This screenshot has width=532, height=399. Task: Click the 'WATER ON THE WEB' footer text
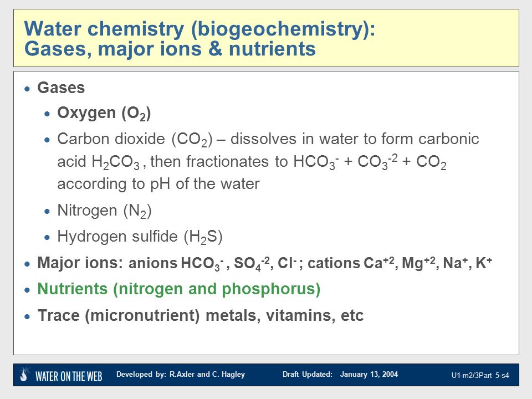click(x=69, y=376)
